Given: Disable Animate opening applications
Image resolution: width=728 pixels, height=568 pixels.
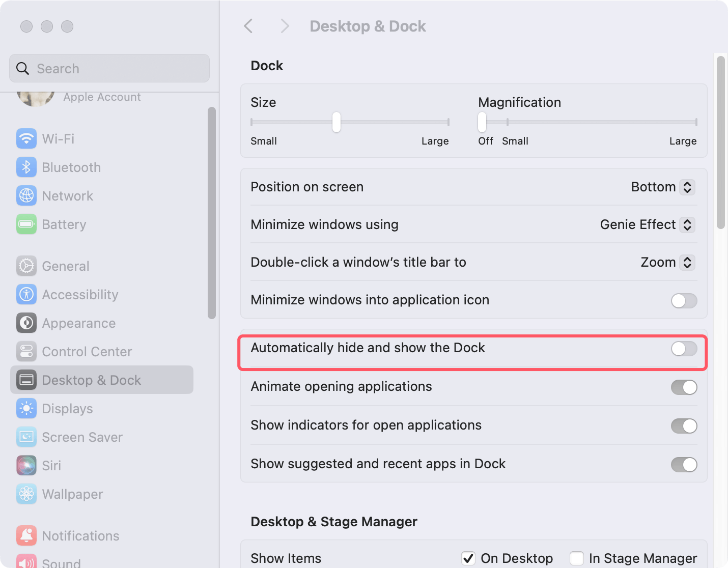Looking at the screenshot, I should [684, 387].
